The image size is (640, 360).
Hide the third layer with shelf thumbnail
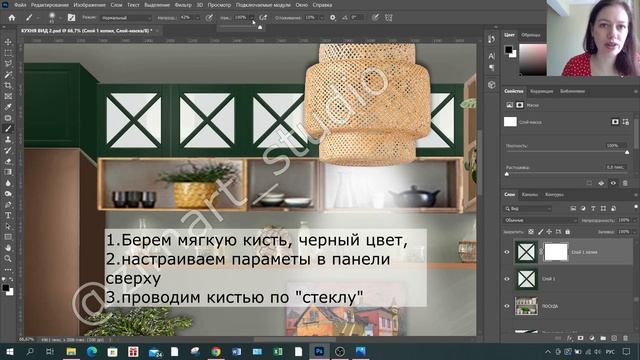[x=507, y=306]
